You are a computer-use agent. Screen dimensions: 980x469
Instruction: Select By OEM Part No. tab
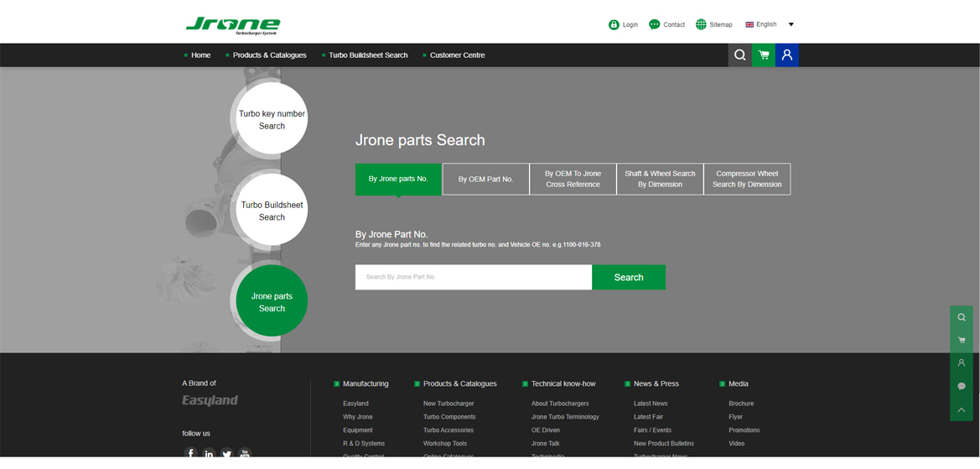485,179
